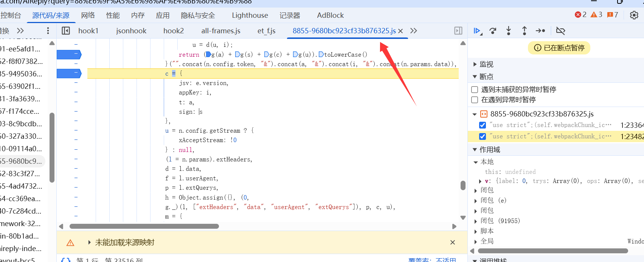Open the 记录器 recorder tab
Screen dimensions: 644x262
(x=290, y=15)
